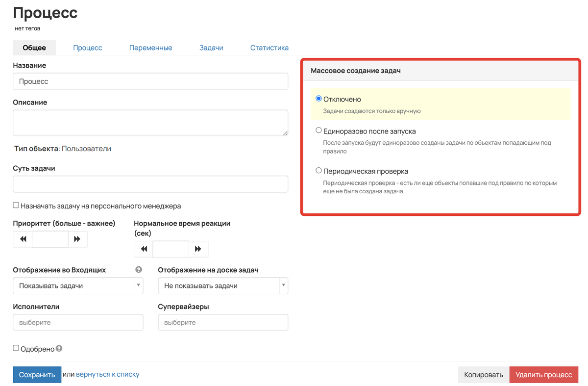
Task: Decrease normal reaction time value
Action: pos(144,249)
